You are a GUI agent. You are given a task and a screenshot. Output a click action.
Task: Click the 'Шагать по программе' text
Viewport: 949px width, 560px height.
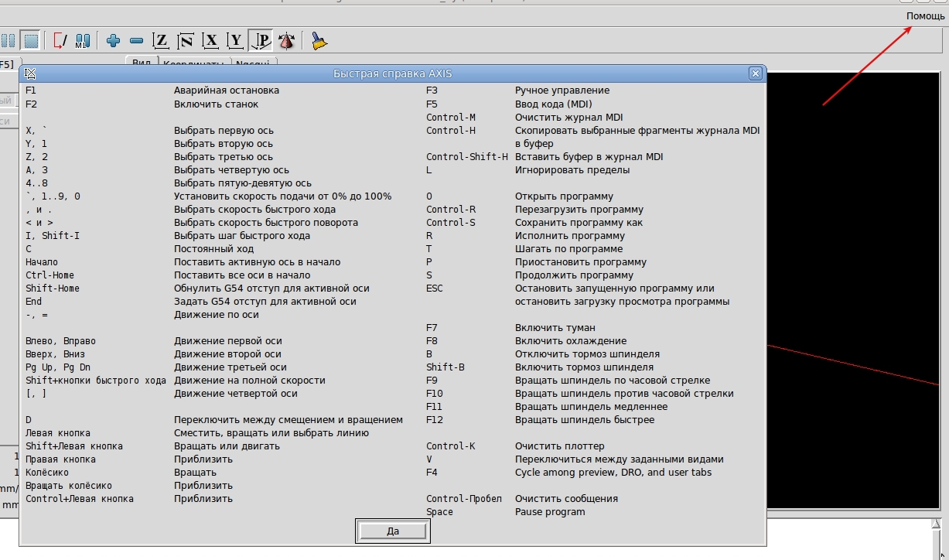click(x=569, y=249)
